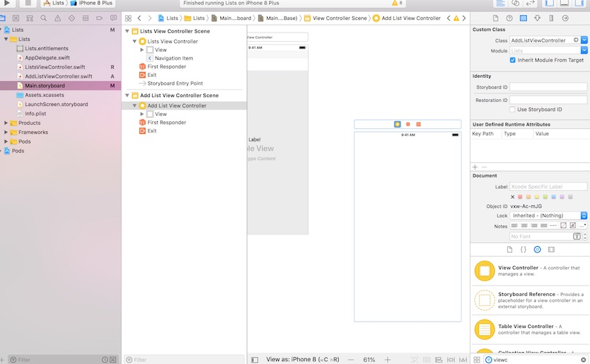The height and width of the screenshot is (364, 590).
Task: Open the Debug navigator
Action: (85, 18)
